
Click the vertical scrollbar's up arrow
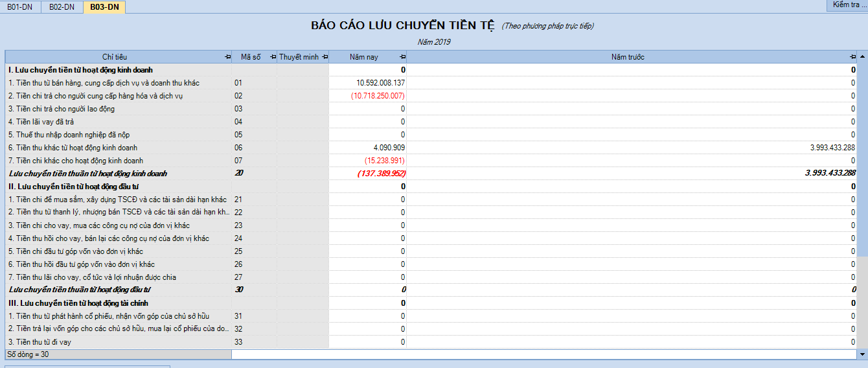click(862, 56)
